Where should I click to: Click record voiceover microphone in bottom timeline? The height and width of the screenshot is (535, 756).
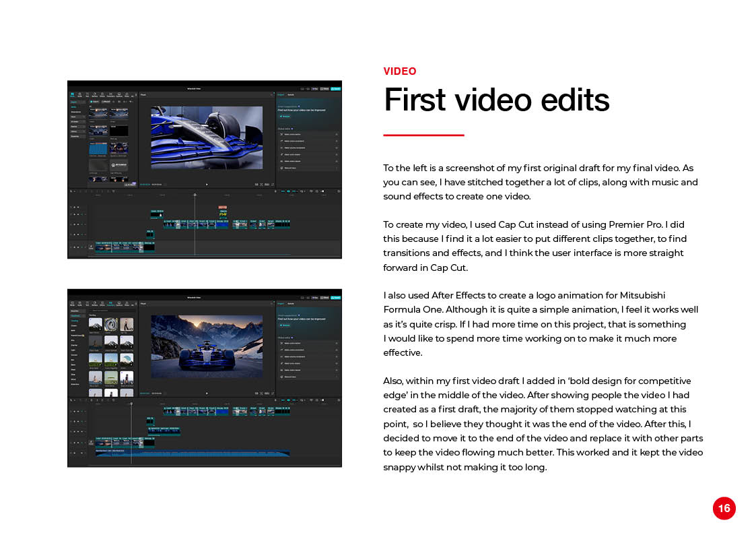(276, 400)
